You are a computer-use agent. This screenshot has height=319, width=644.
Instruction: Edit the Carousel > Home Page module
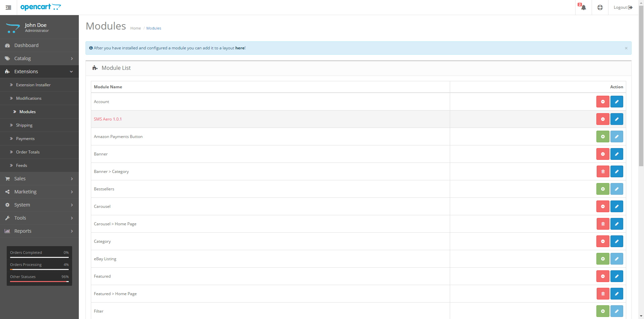pos(616,224)
